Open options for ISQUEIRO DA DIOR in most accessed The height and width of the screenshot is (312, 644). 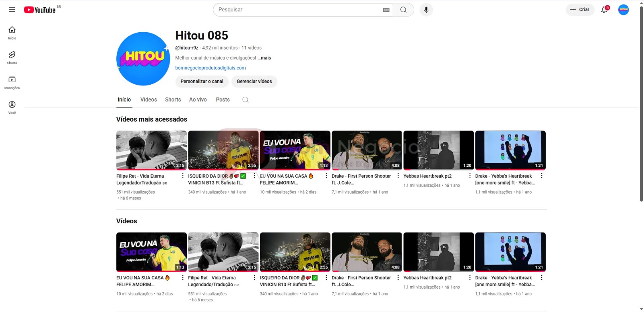pos(254,176)
